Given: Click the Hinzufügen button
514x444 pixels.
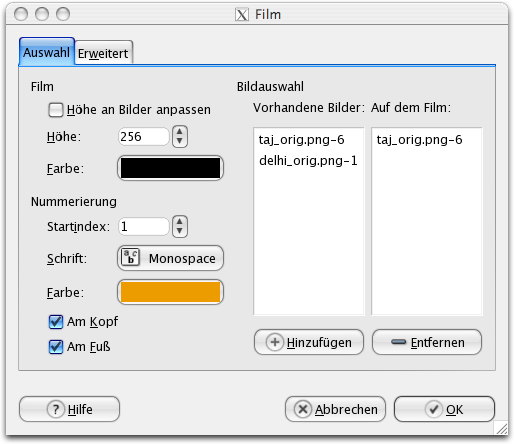Looking at the screenshot, I should (309, 342).
